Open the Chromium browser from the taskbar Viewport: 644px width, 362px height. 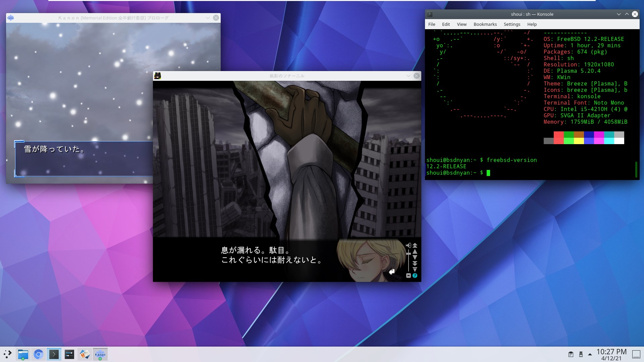[39, 354]
